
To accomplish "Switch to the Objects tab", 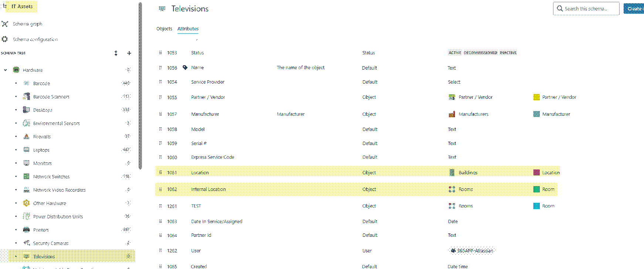I will (x=164, y=28).
